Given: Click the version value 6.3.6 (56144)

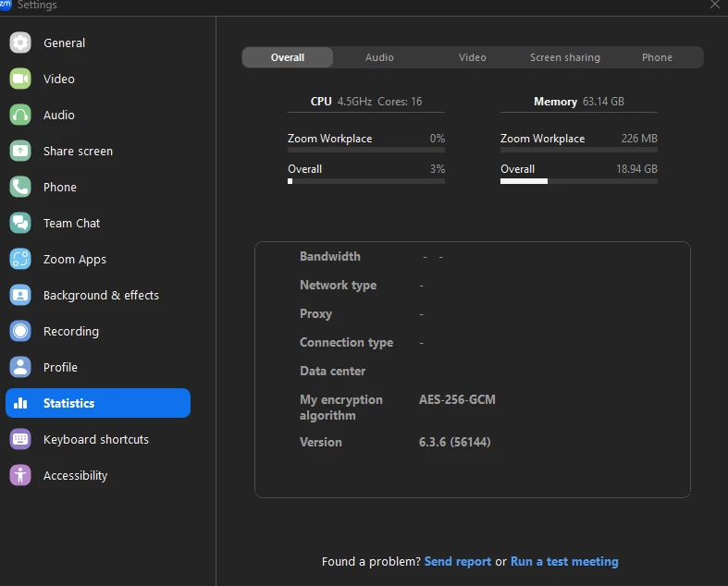Looking at the screenshot, I should pyautogui.click(x=454, y=442).
